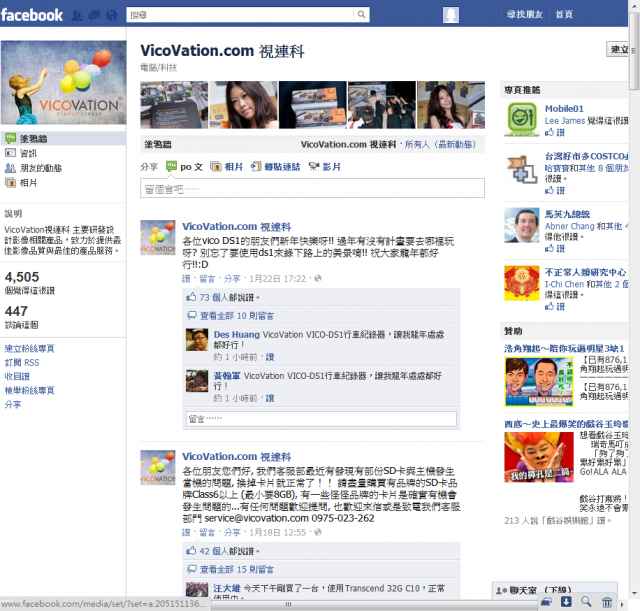Click 所有人（最新動態）filter link
Image resolution: width=640 pixels, height=611 pixels.
pos(440,144)
